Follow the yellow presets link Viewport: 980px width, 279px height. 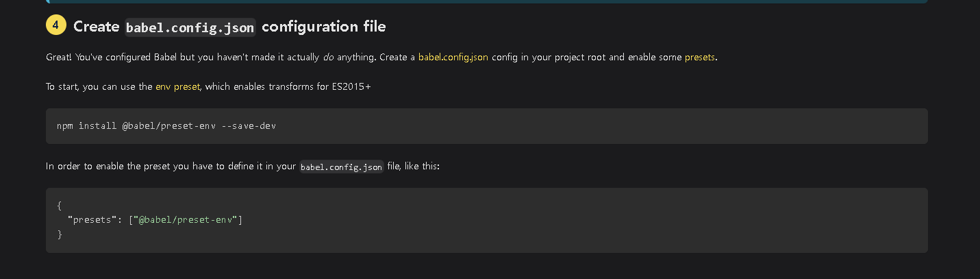pos(700,58)
